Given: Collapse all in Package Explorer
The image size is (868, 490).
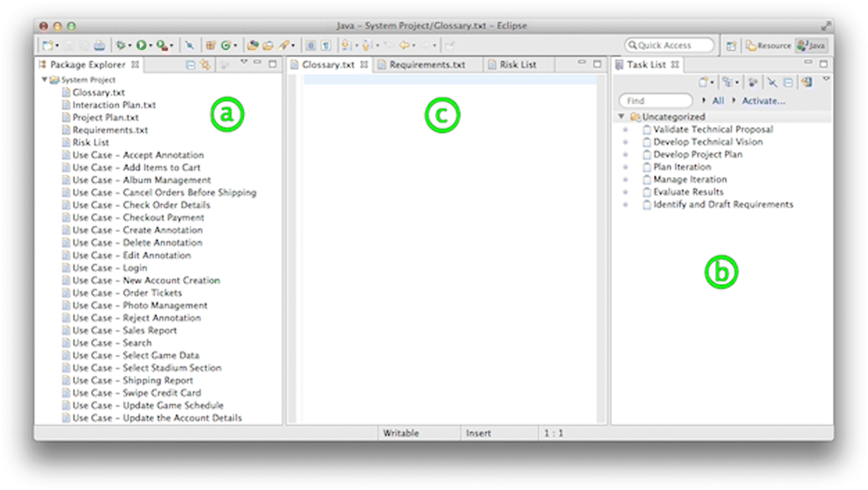Looking at the screenshot, I should 190,64.
